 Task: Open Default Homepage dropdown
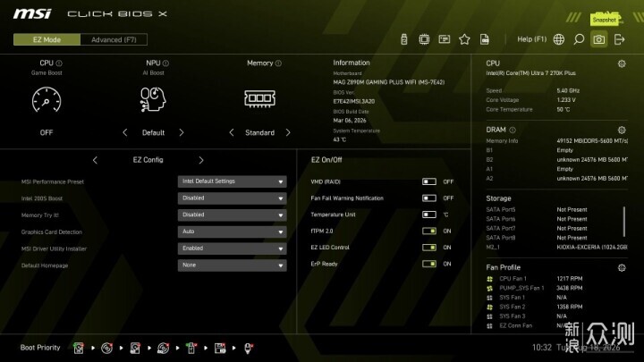232,265
